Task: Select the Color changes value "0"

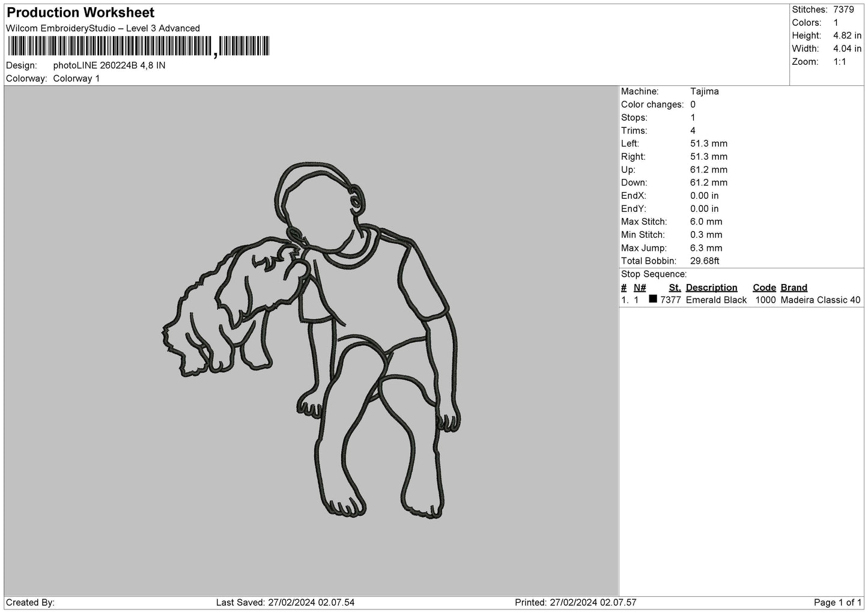Action: click(693, 104)
